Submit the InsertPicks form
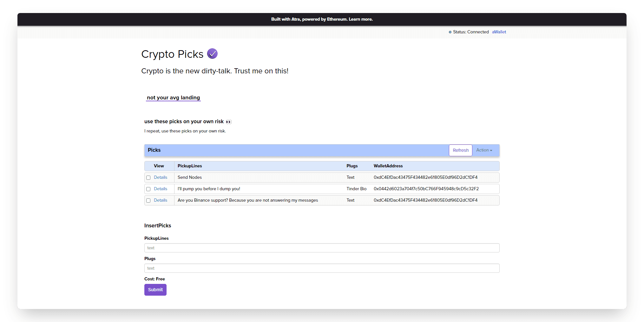 tap(155, 290)
